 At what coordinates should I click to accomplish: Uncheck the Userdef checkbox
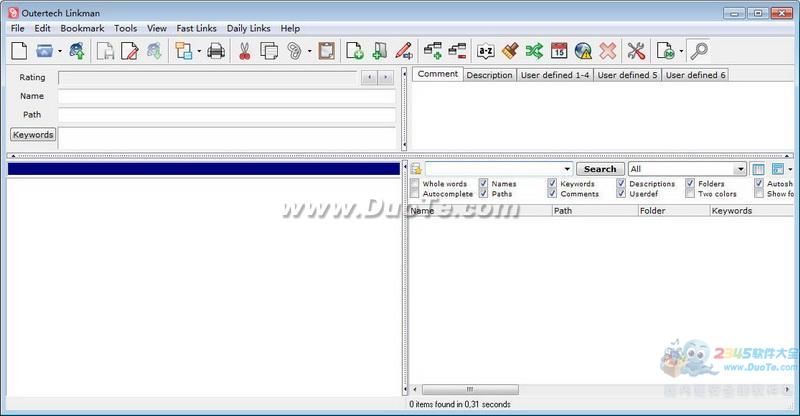tap(621, 193)
